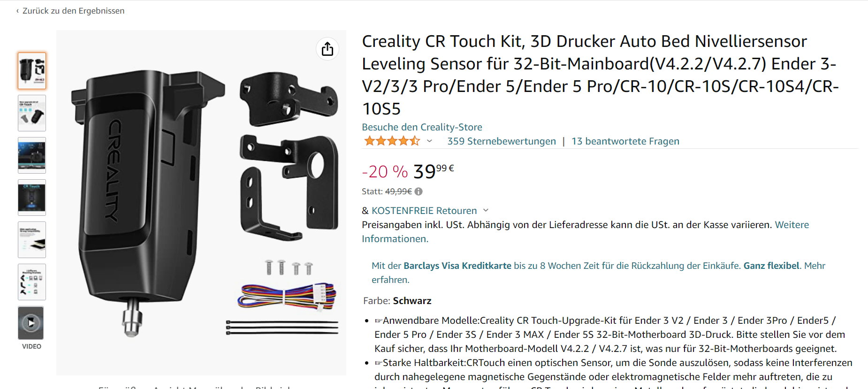
Task: Expand the KOSTENFREIE Retouren chevron
Action: point(486,210)
